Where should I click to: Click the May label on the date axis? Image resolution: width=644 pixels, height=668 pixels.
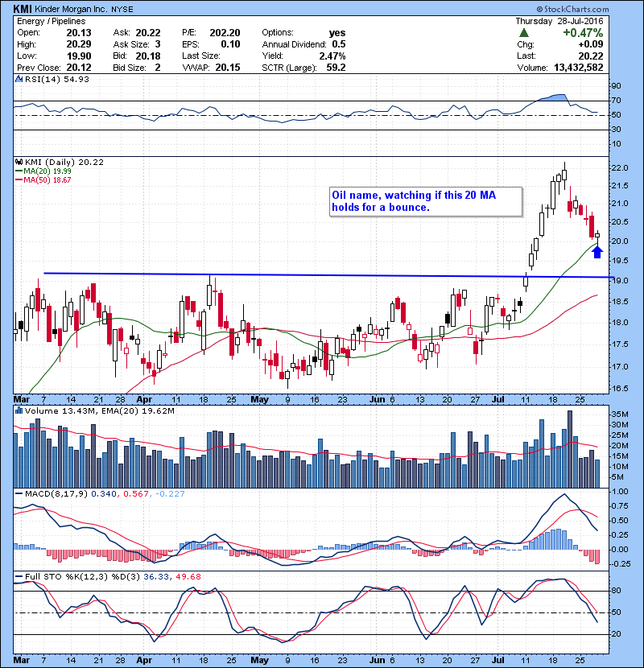[x=259, y=398]
